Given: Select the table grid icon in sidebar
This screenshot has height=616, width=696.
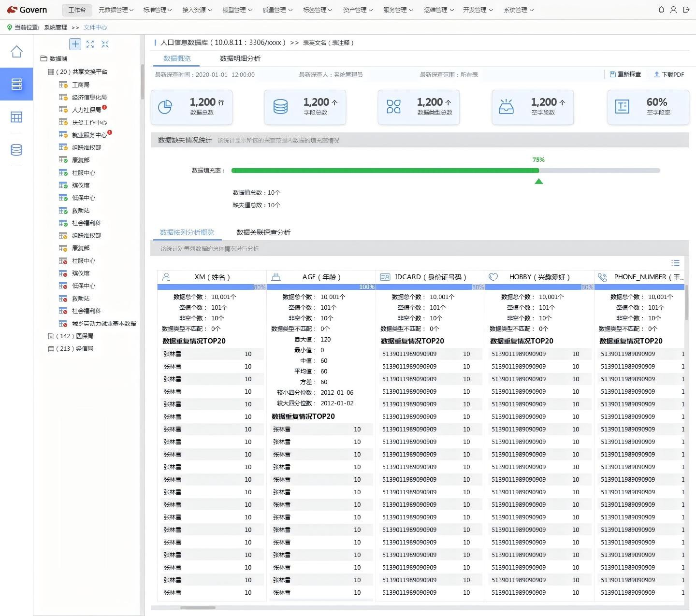Looking at the screenshot, I should click(x=16, y=117).
